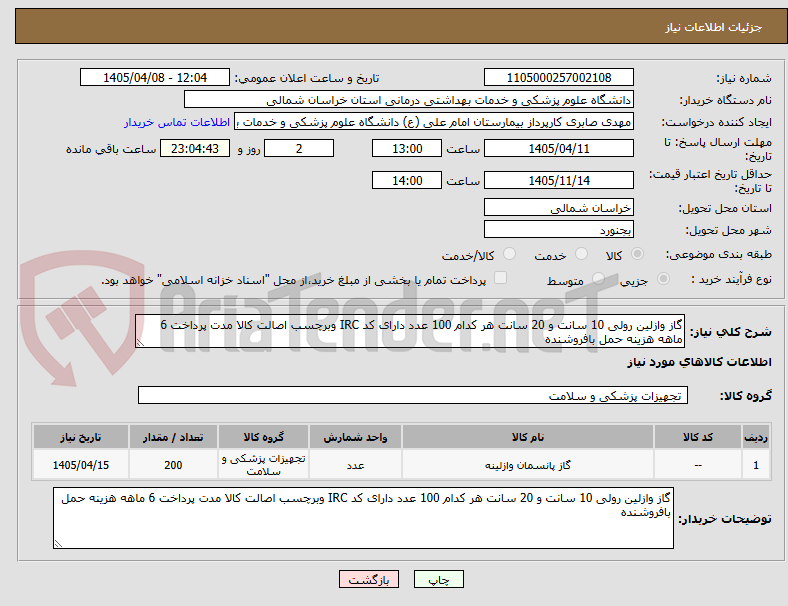Click the resize handle of description box
Image resolution: width=788 pixels, height=606 pixels.
(x=140, y=342)
